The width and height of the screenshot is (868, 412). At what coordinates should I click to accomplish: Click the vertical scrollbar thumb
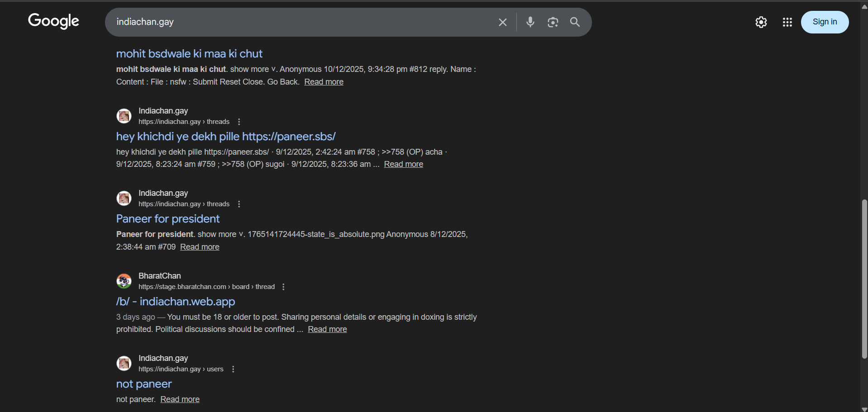coord(864,279)
